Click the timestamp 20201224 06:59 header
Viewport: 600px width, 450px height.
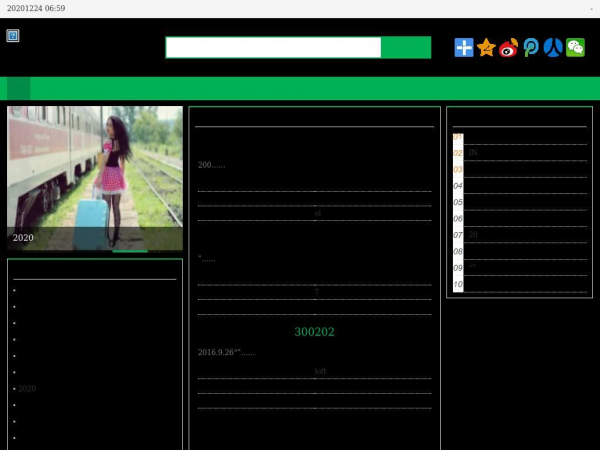coord(36,8)
